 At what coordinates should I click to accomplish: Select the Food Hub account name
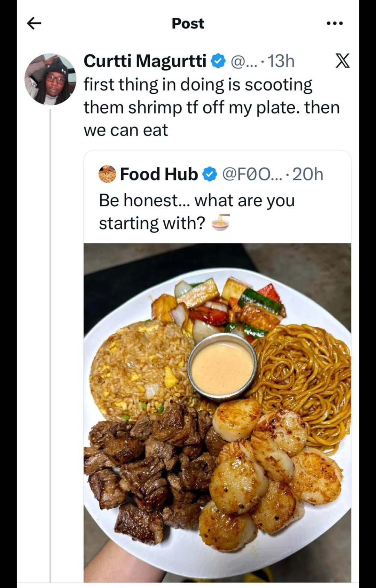pyautogui.click(x=159, y=174)
